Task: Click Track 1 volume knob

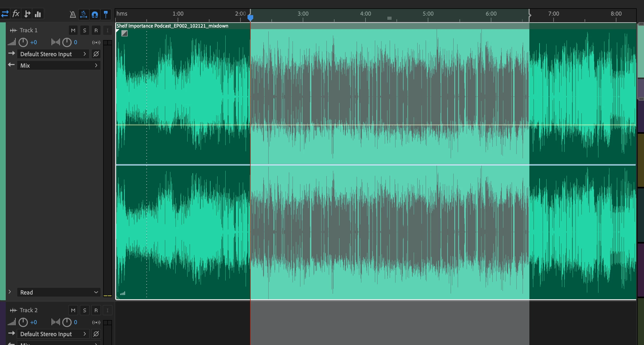Action: click(x=23, y=42)
